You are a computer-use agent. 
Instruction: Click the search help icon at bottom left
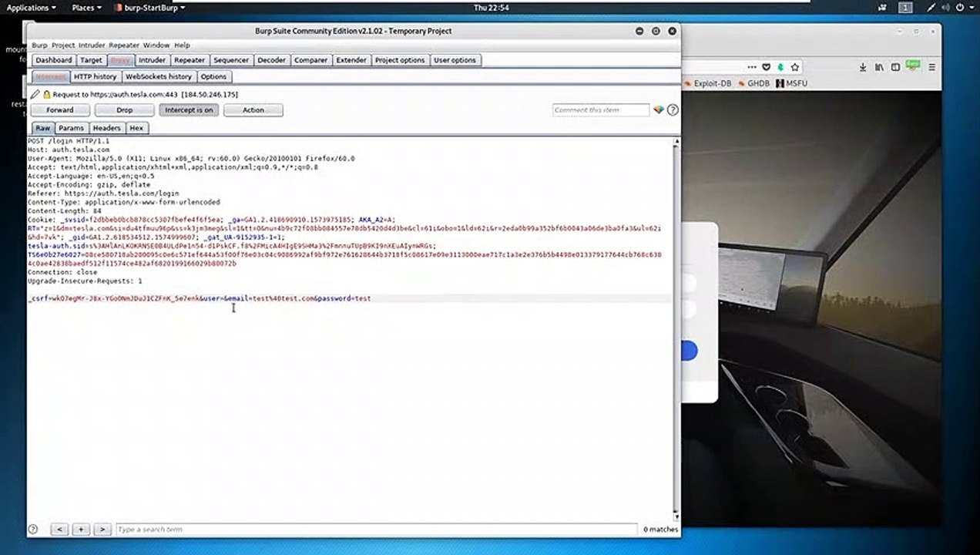[33, 530]
